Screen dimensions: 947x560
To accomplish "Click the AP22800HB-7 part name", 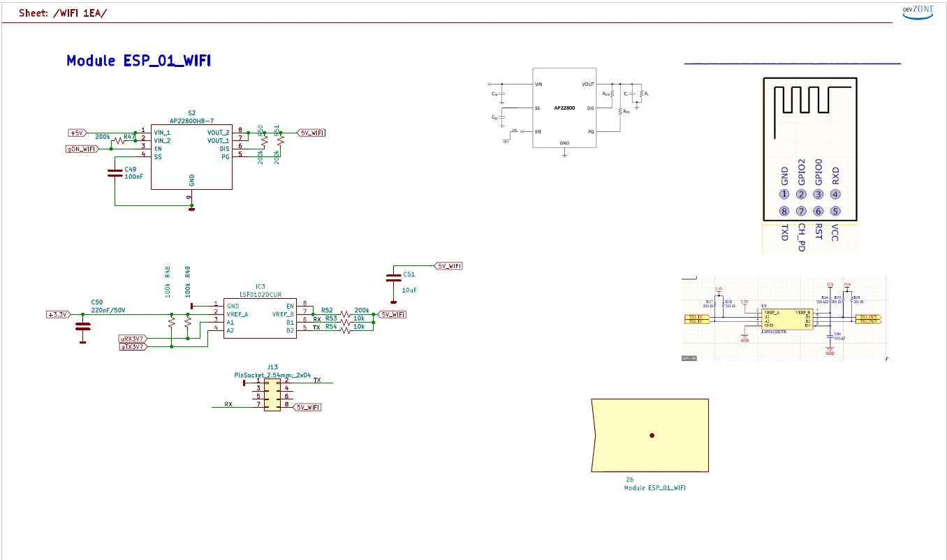I will [x=192, y=121].
